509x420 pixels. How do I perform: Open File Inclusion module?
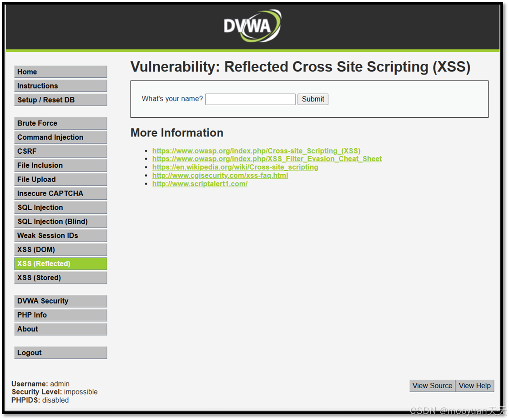tap(60, 165)
